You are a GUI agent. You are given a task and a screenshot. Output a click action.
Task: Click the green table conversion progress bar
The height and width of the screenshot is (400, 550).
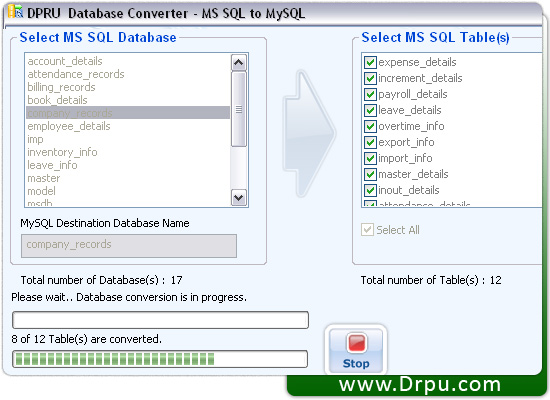(160, 359)
